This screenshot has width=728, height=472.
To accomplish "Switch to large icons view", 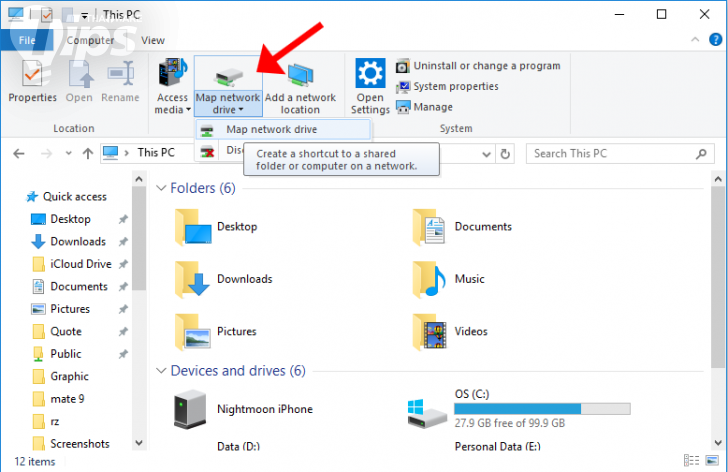I will coord(712,460).
